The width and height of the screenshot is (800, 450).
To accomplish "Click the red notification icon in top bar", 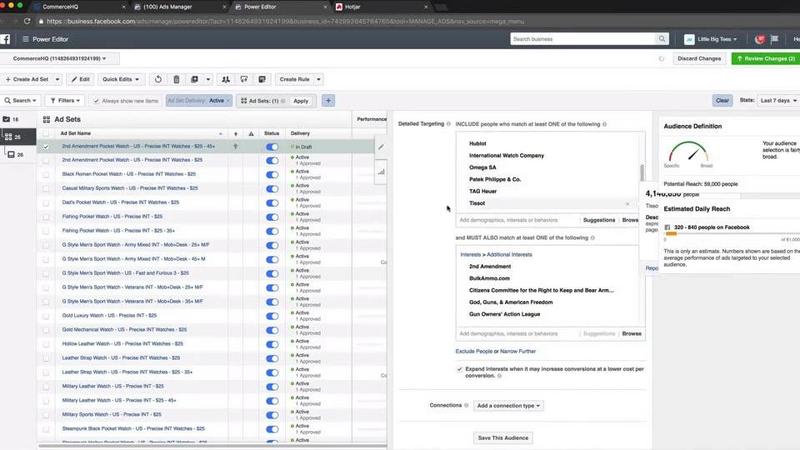I will (x=760, y=39).
